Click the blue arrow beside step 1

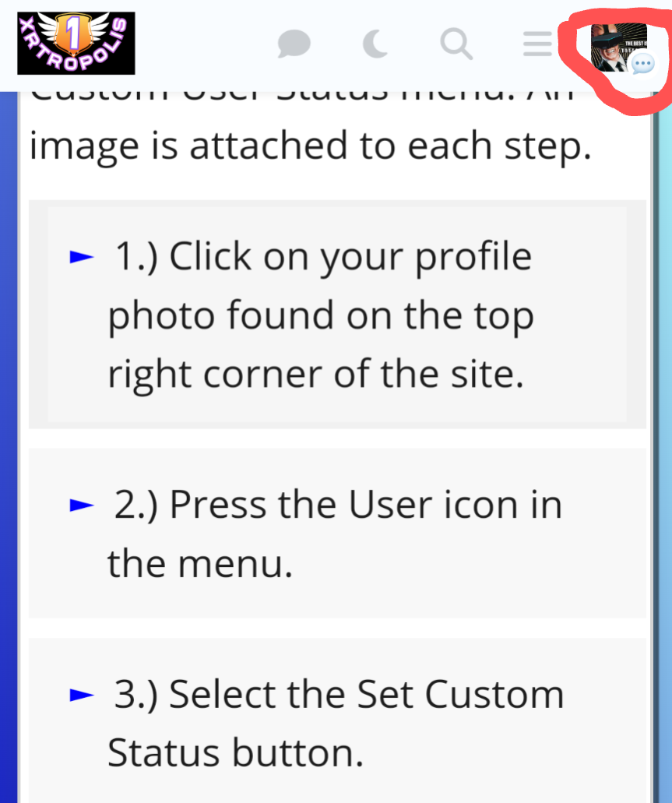pos(82,256)
